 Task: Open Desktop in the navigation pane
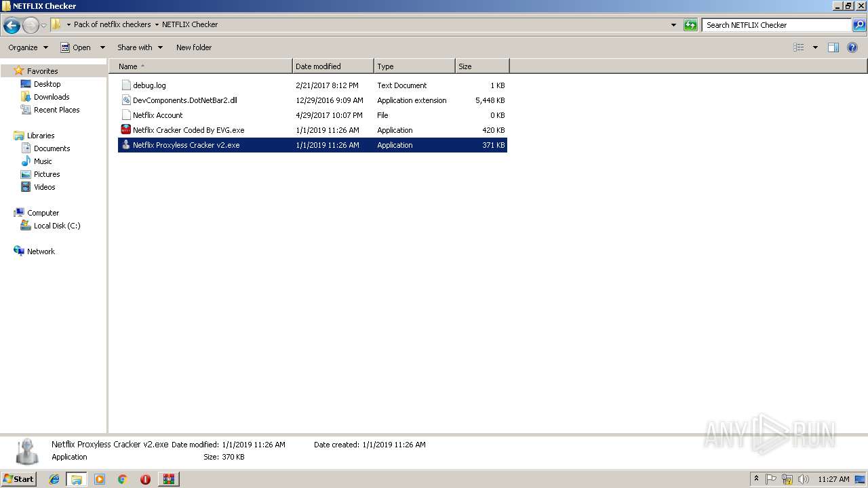point(47,84)
